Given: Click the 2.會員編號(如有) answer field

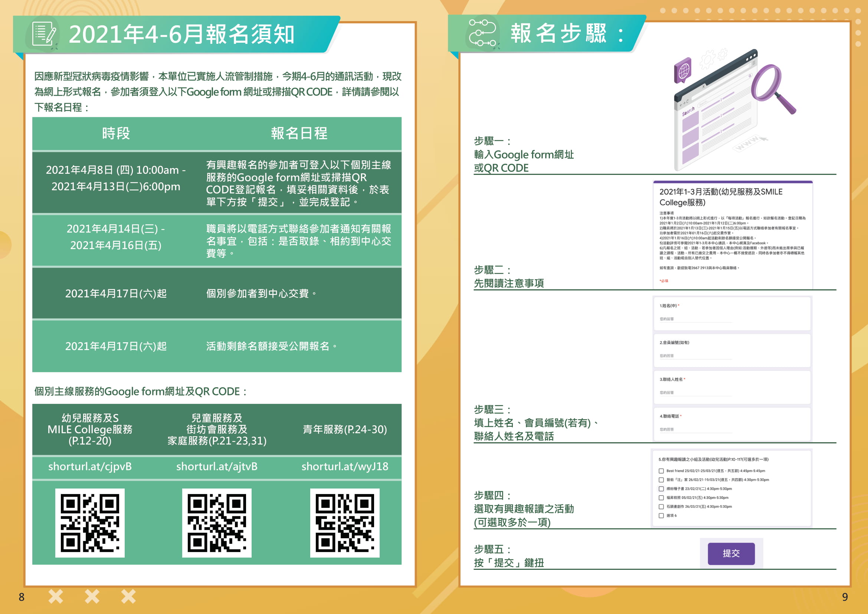Looking at the screenshot, I should click(x=696, y=356).
